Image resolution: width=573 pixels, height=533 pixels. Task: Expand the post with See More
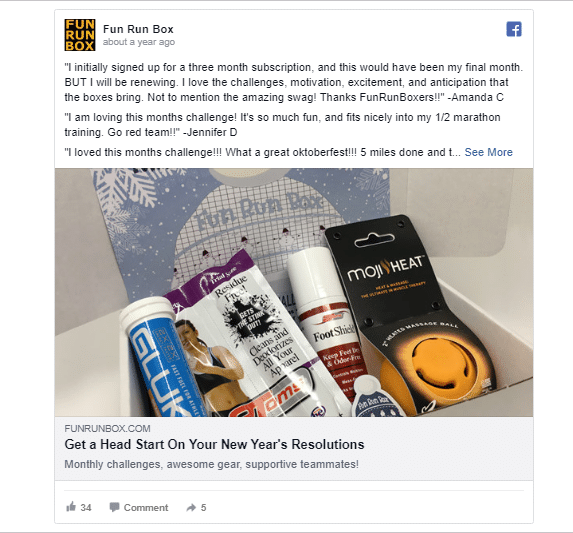(488, 152)
